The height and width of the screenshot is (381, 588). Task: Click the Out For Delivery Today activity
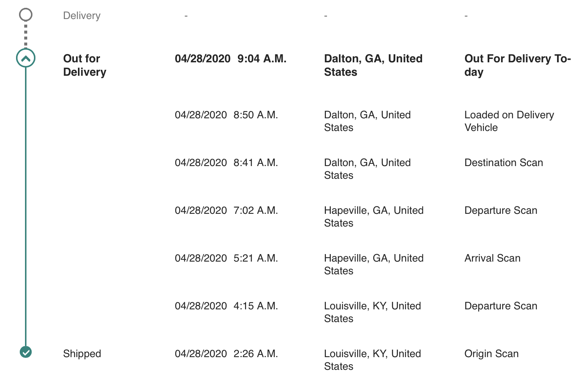tap(518, 65)
